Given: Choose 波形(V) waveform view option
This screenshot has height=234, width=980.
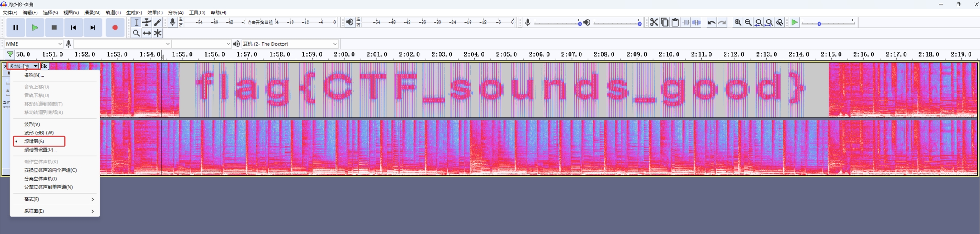Looking at the screenshot, I should (32, 124).
